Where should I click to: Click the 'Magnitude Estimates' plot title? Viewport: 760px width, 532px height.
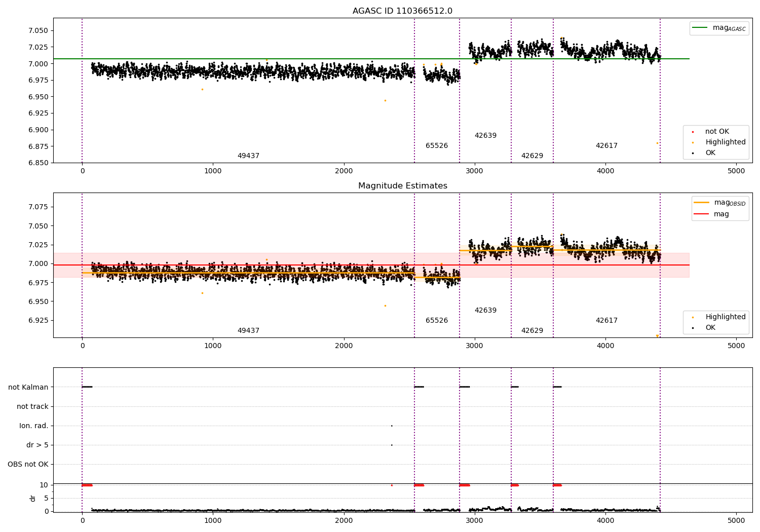tap(402, 186)
